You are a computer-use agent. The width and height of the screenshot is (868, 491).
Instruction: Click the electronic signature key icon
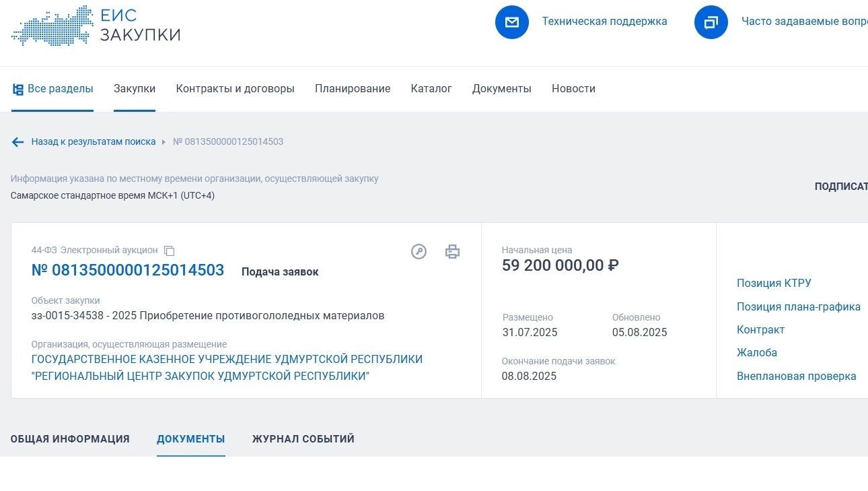coord(419,252)
